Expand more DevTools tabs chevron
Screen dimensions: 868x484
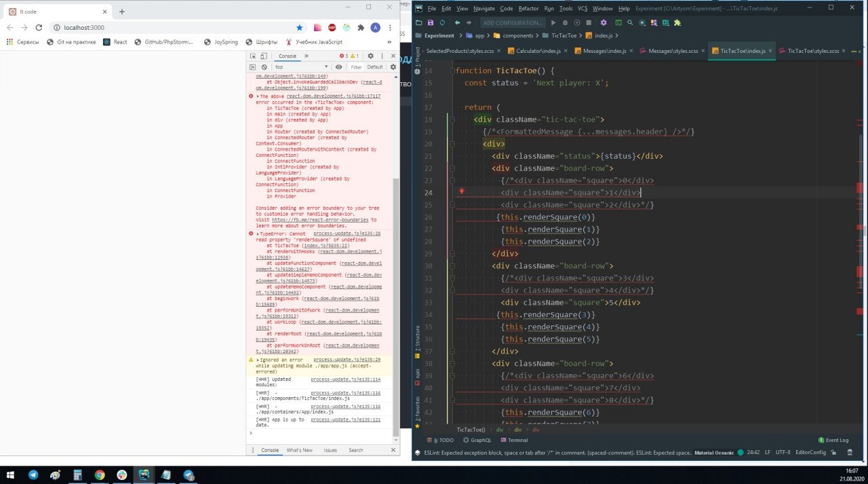(x=307, y=56)
